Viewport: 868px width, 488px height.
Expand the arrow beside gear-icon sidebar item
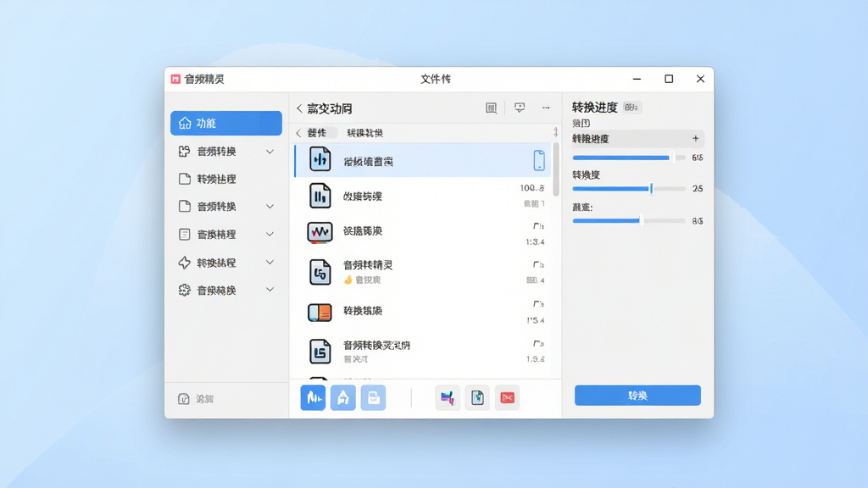coord(270,290)
